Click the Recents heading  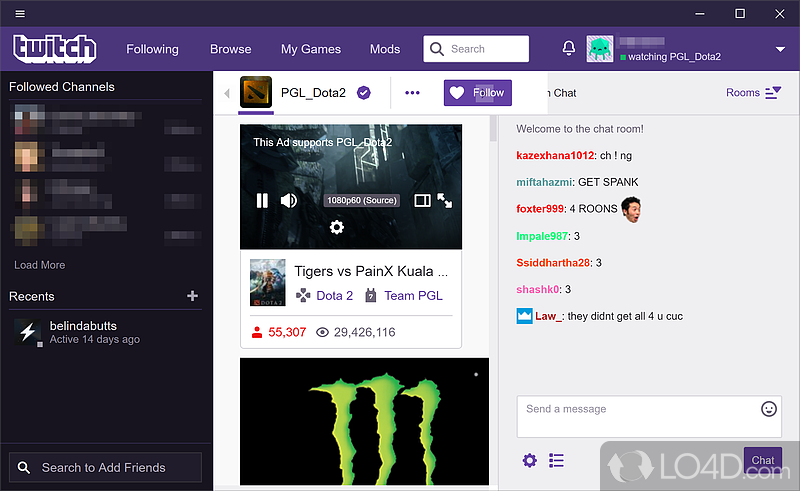(32, 297)
